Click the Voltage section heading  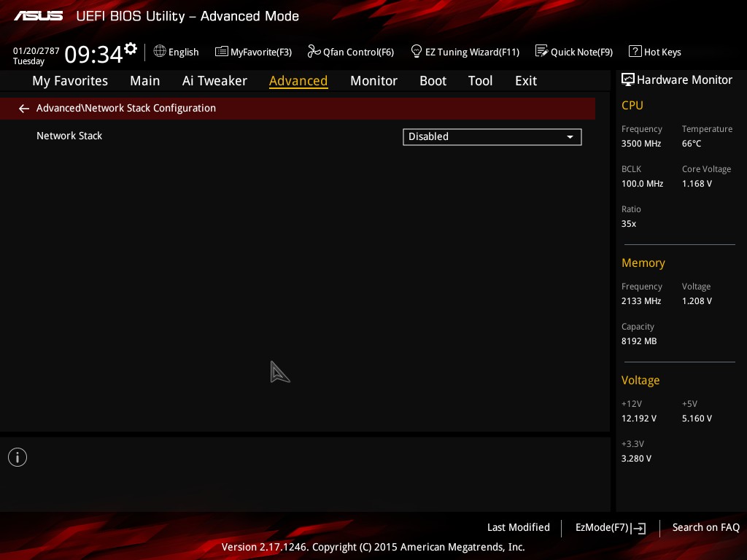click(x=640, y=381)
